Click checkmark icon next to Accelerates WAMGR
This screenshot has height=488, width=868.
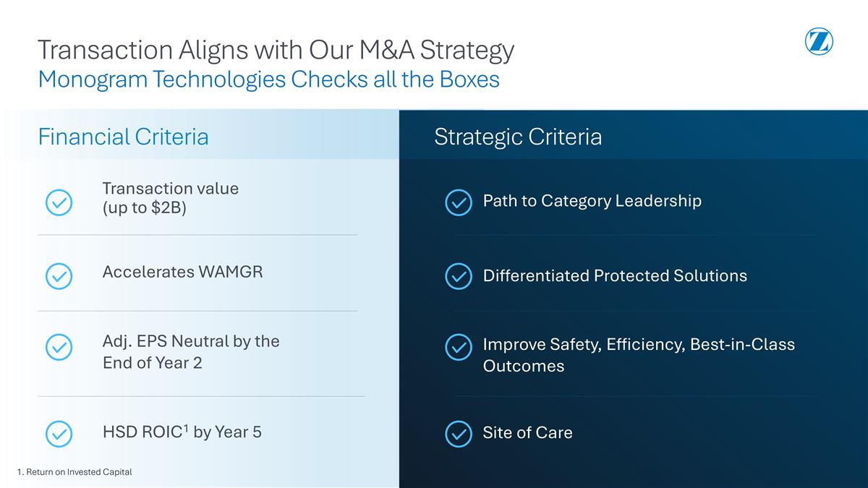pyautogui.click(x=59, y=275)
